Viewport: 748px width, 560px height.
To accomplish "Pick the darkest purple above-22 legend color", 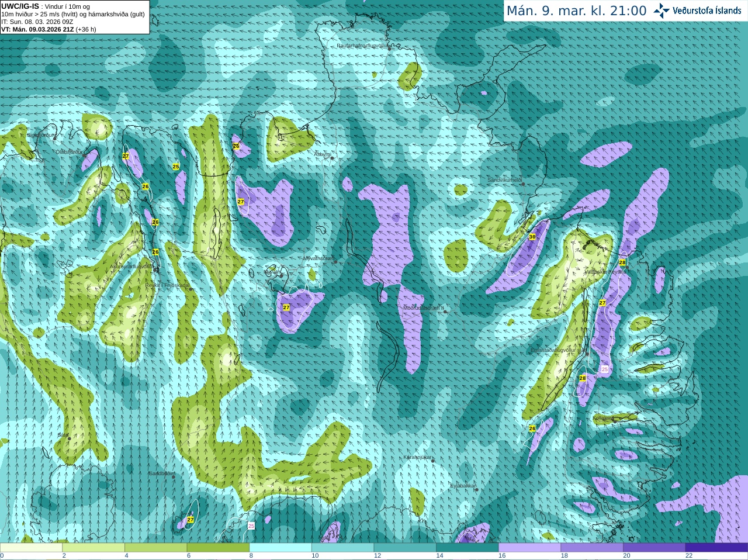I will click(716, 548).
